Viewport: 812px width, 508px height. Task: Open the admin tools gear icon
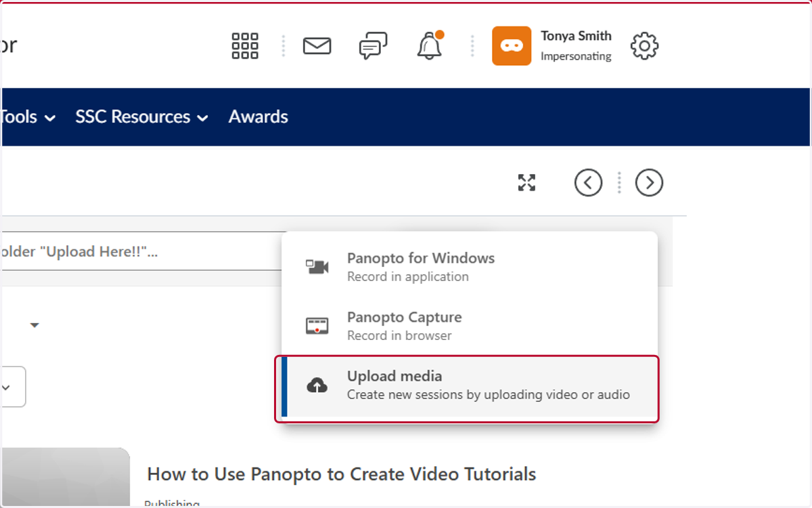point(644,46)
